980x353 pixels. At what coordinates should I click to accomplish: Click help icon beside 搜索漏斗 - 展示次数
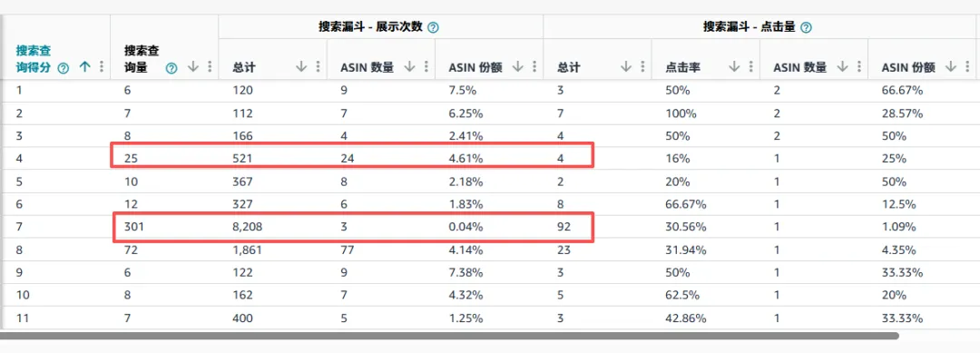(x=433, y=28)
